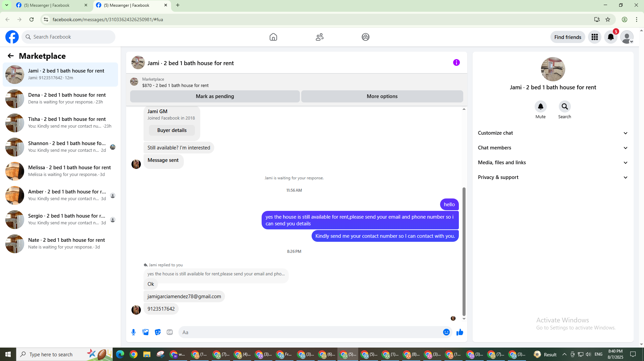Open Chrome's three-dot menu
The height and width of the screenshot is (361, 644).
click(x=637, y=19)
